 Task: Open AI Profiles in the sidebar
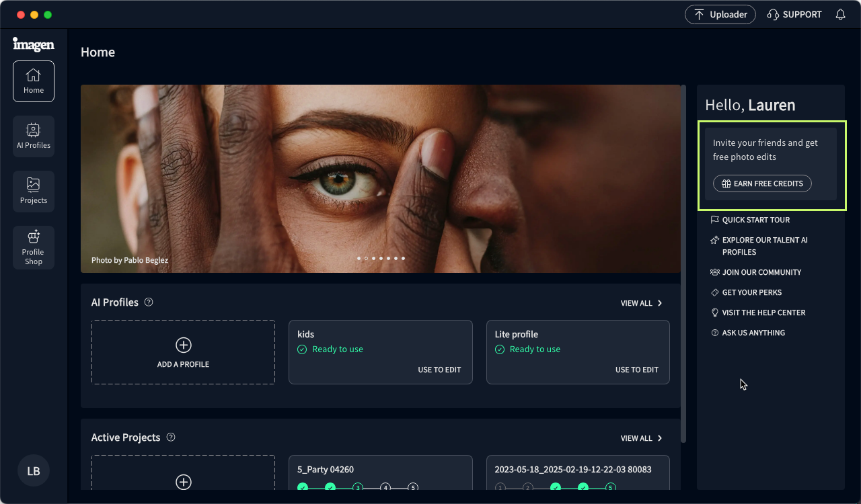click(34, 136)
